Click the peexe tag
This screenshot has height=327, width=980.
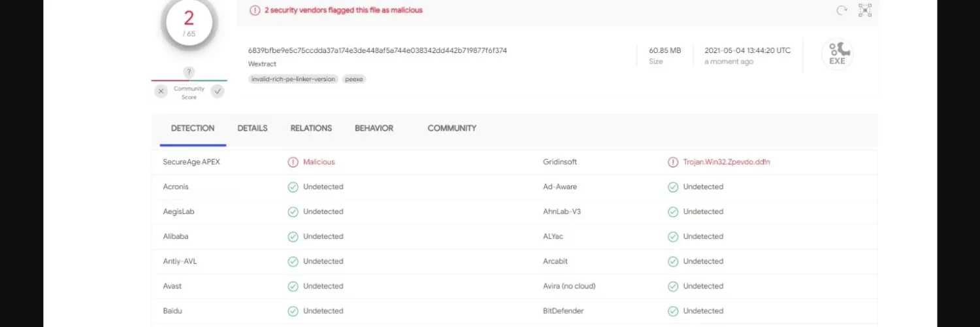354,79
